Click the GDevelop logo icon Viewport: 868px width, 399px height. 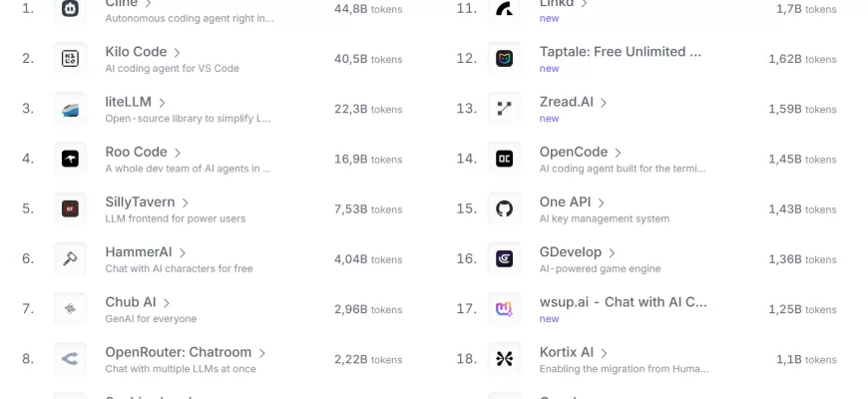pyautogui.click(x=504, y=259)
